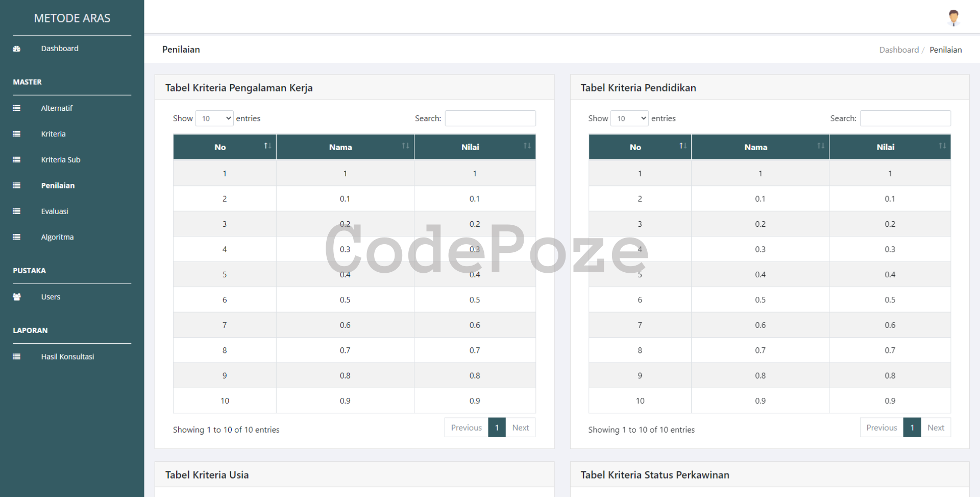Screen dimensions: 980x497
Task: Click the list icon beside Evaluasi
Action: coord(16,211)
